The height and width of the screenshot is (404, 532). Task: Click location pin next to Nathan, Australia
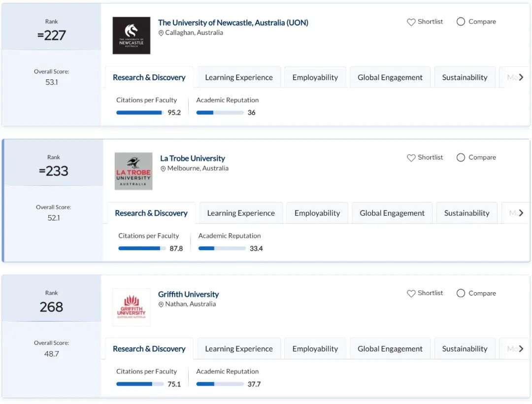tap(161, 304)
